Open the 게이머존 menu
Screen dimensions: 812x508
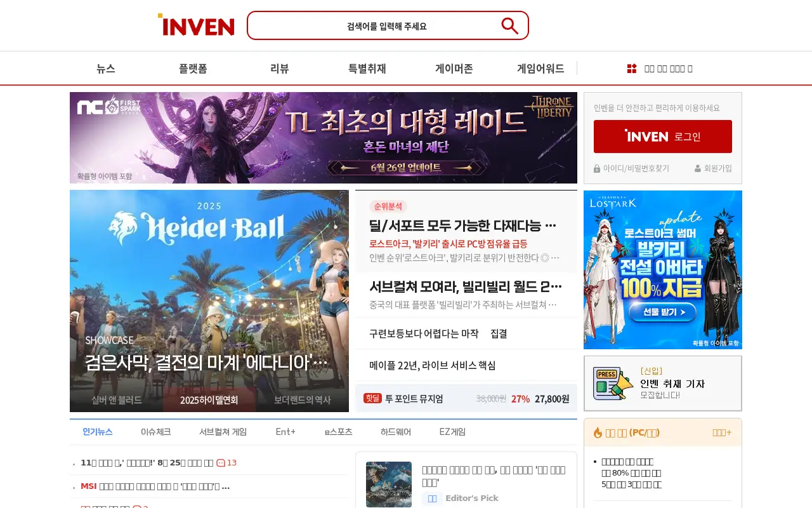(x=454, y=69)
